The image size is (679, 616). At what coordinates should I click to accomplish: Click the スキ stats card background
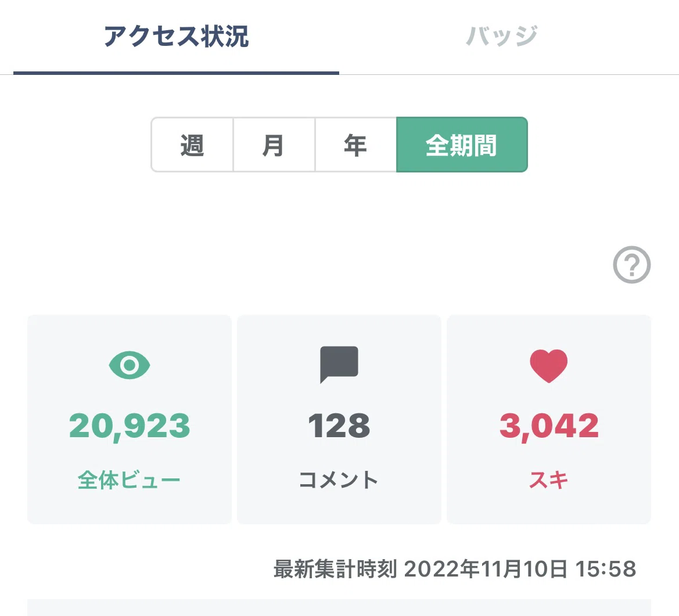549,419
